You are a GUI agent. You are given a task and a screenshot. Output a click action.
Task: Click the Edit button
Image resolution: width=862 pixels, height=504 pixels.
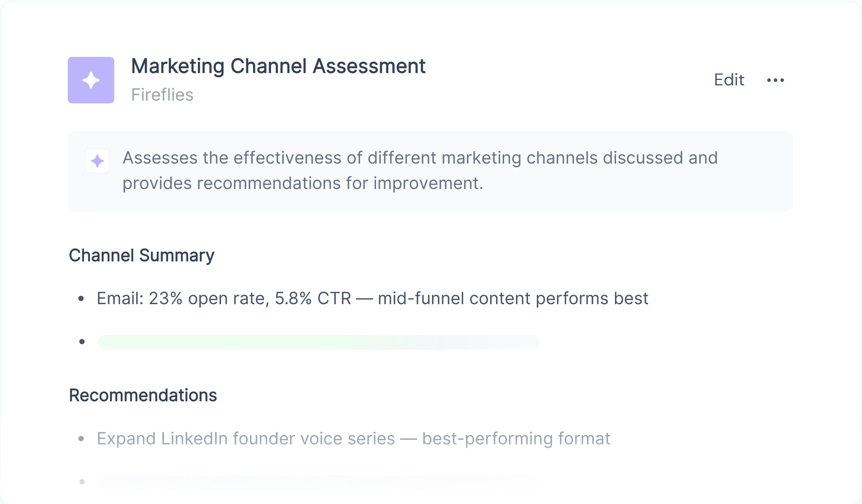(729, 80)
